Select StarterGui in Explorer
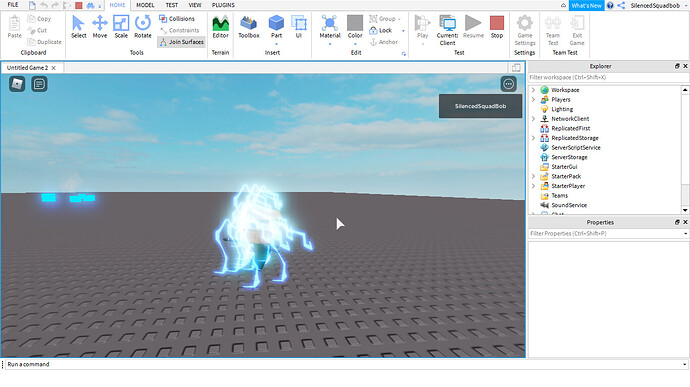The image size is (690, 387). click(x=564, y=167)
